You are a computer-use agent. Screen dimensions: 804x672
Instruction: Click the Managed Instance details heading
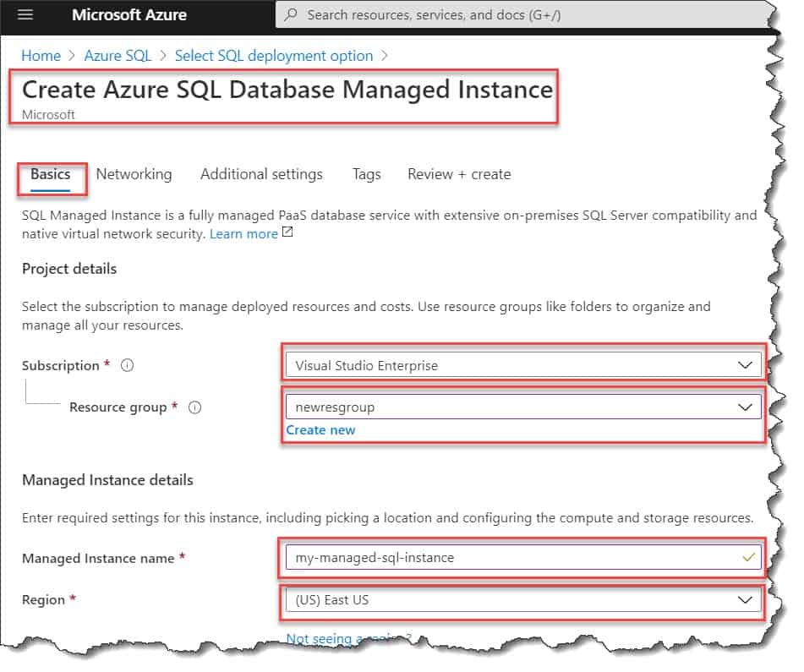107,481
